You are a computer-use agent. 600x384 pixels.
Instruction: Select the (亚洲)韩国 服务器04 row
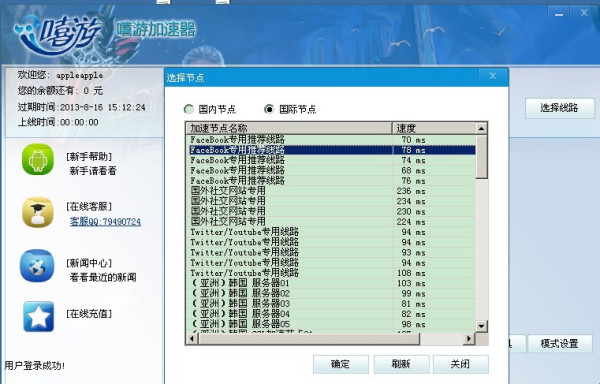pyautogui.click(x=331, y=314)
